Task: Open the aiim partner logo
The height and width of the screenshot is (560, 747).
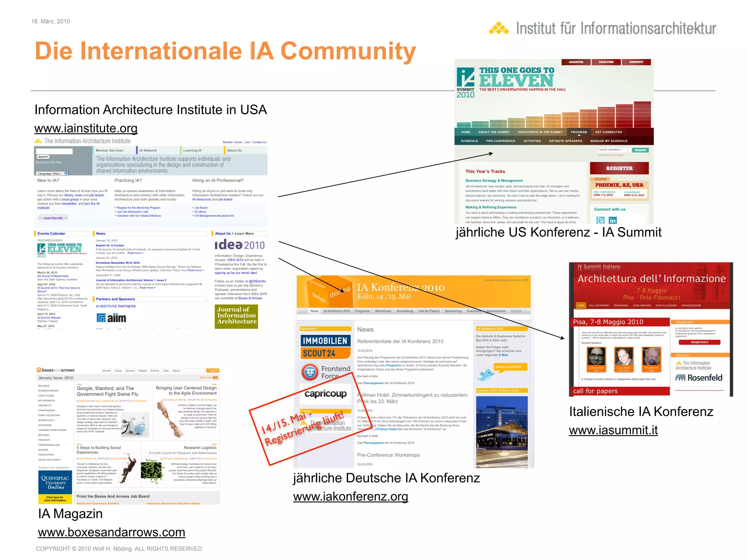Action: click(x=111, y=318)
